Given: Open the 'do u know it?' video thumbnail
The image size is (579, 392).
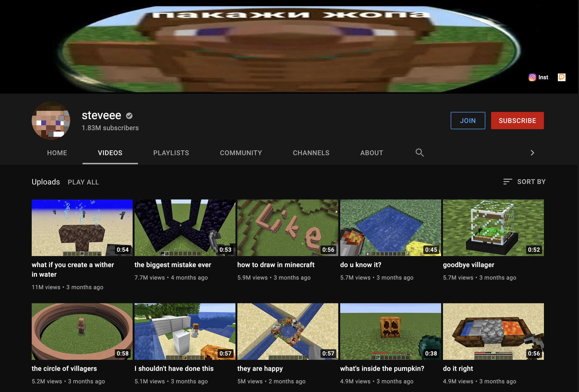Looking at the screenshot, I should [390, 228].
